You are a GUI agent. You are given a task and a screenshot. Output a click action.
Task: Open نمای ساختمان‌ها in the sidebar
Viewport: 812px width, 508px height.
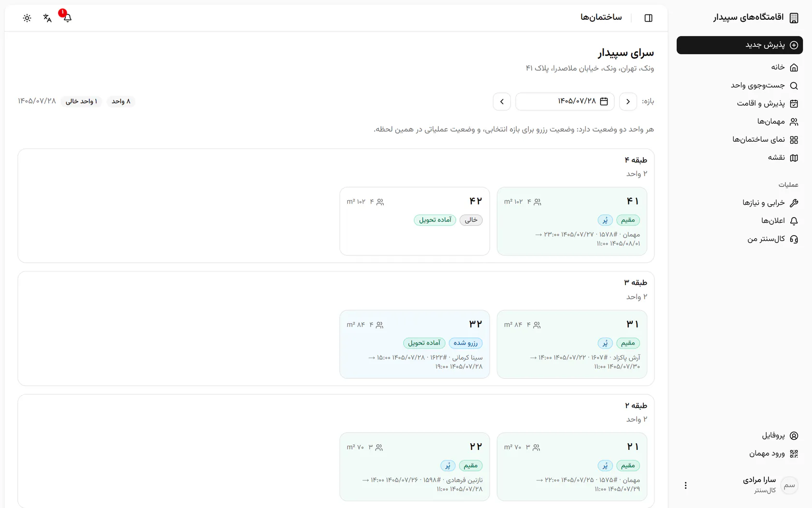pyautogui.click(x=739, y=139)
